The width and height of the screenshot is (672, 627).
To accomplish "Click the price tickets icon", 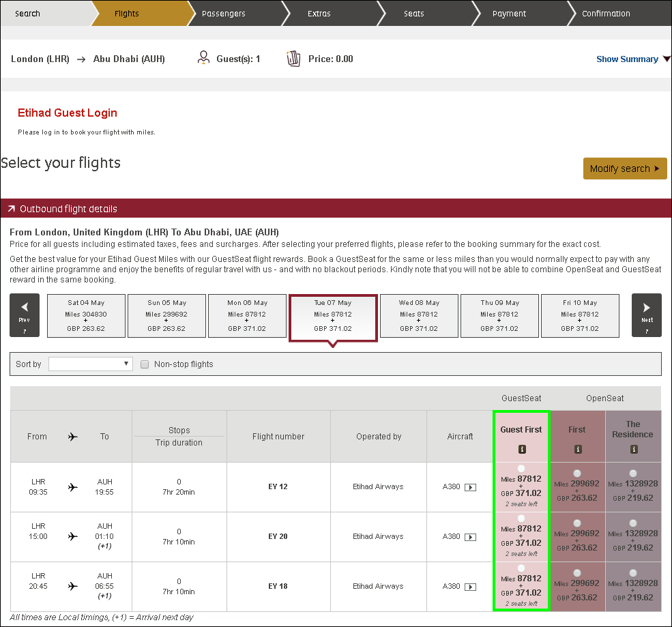I will (x=293, y=58).
